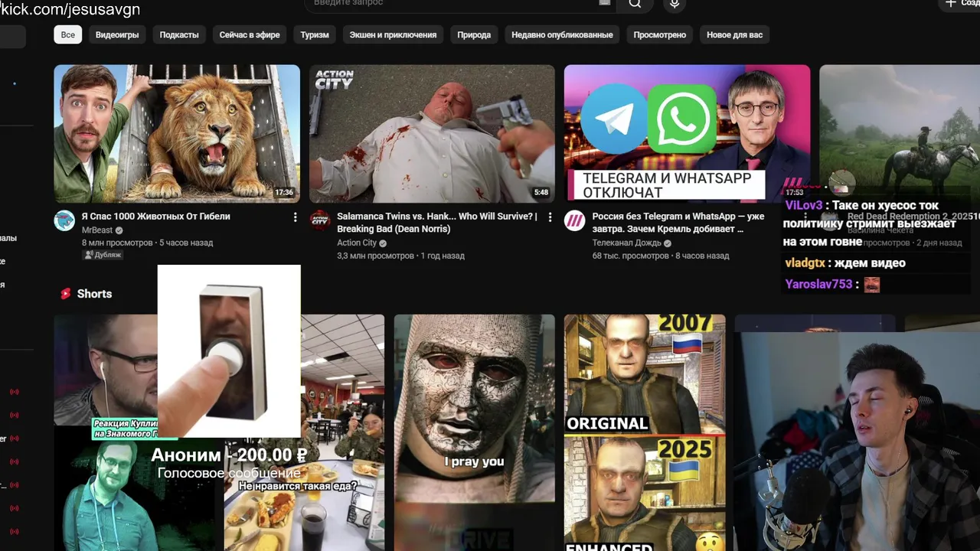
Task: Click the Shorts section logo icon
Action: coord(66,294)
